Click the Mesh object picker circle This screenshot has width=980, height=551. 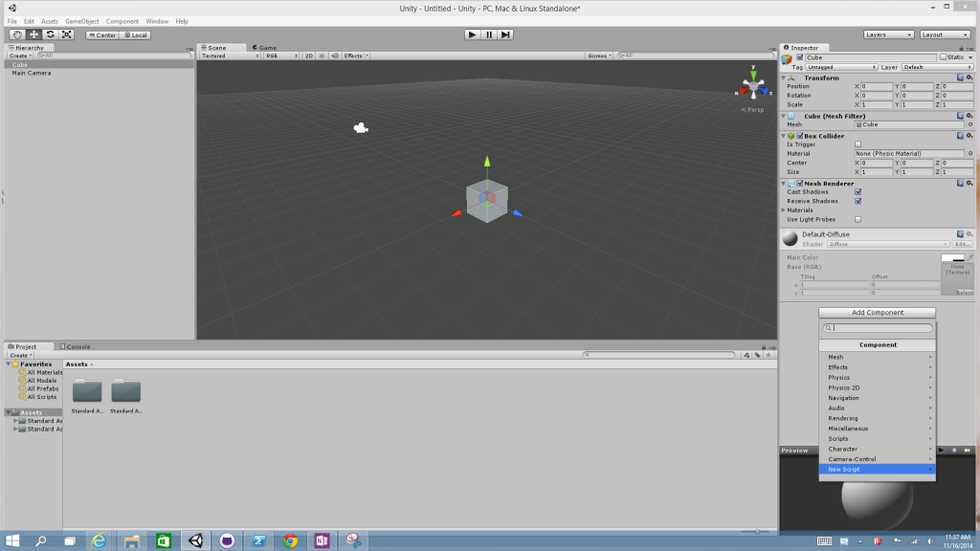pos(970,125)
